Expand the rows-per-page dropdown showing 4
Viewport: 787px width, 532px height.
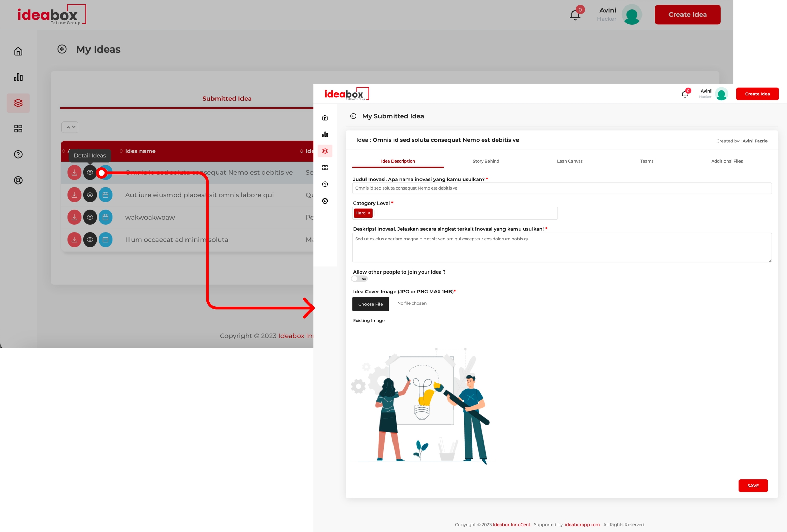(70, 127)
